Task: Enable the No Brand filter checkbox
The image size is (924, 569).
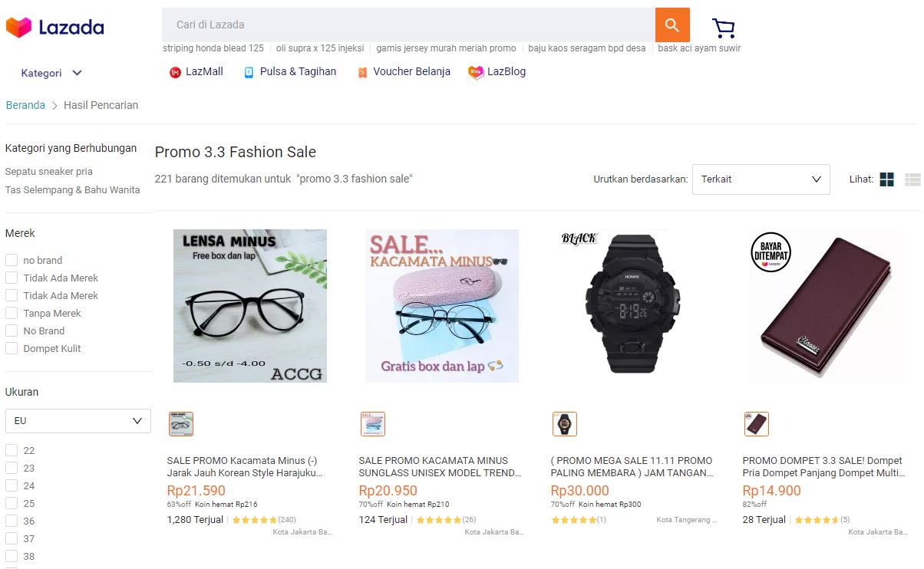Action: (12, 331)
